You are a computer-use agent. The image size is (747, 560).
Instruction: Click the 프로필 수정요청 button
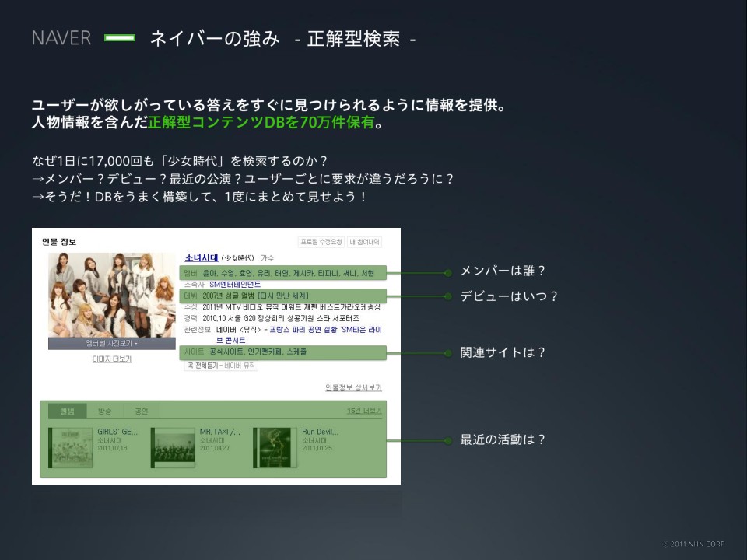point(321,242)
